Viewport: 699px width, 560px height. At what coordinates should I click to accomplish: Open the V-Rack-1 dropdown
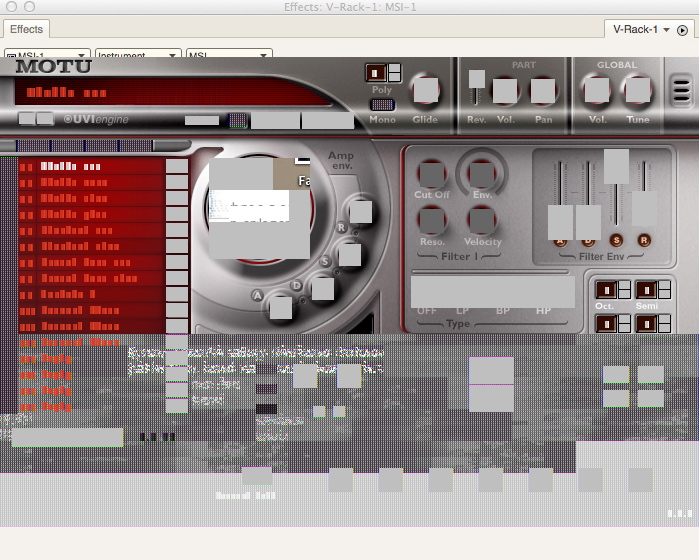coord(641,30)
